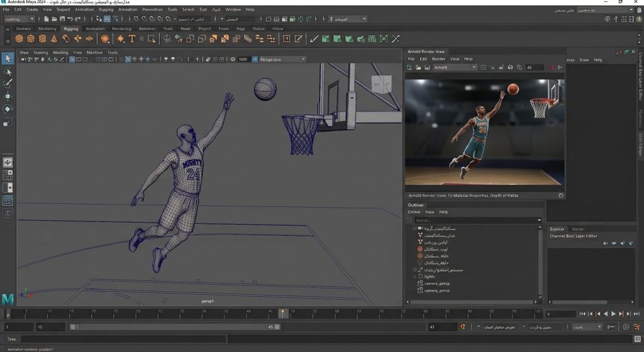Activate the Rotate tool in toolbox
Screen dimensions: 644x352
(8, 109)
